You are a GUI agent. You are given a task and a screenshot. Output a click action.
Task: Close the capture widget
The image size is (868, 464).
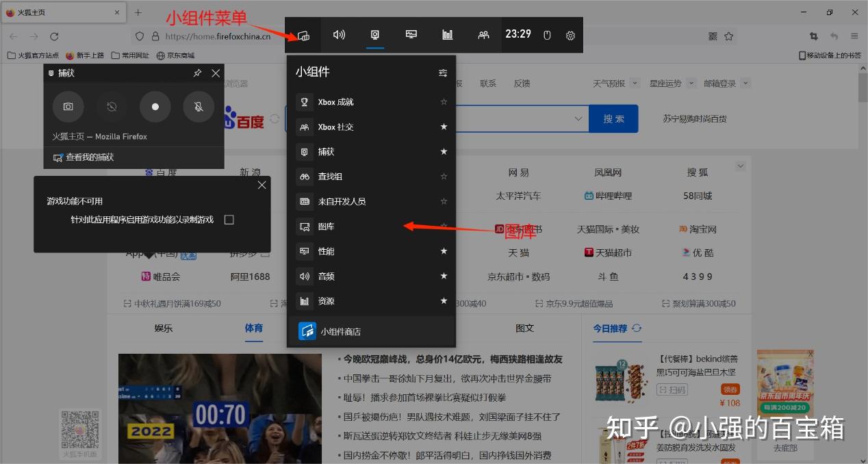[216, 73]
